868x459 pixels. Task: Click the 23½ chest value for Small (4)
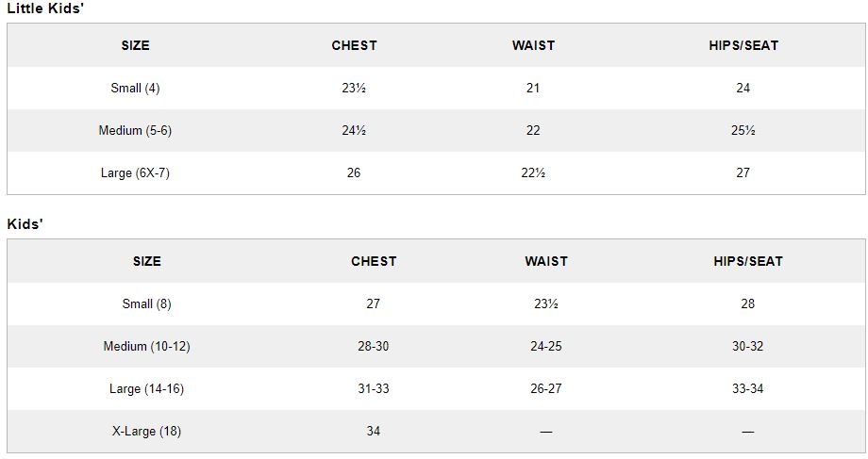[354, 89]
